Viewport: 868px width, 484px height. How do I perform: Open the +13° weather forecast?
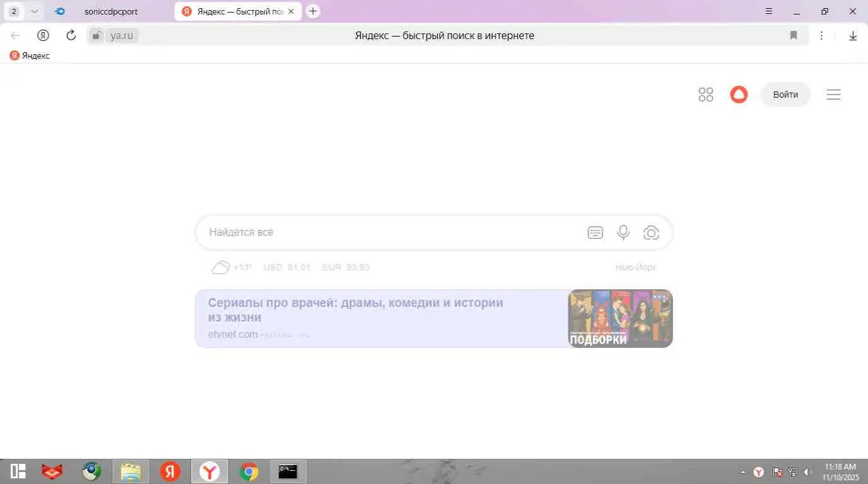coord(242,267)
